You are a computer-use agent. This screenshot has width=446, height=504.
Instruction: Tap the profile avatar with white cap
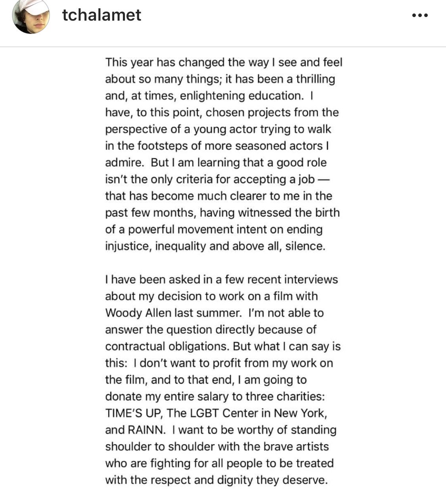(x=31, y=15)
